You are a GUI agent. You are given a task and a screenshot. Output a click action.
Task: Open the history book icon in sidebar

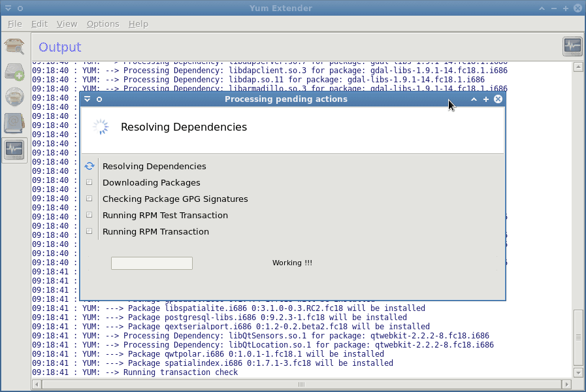pos(14,123)
